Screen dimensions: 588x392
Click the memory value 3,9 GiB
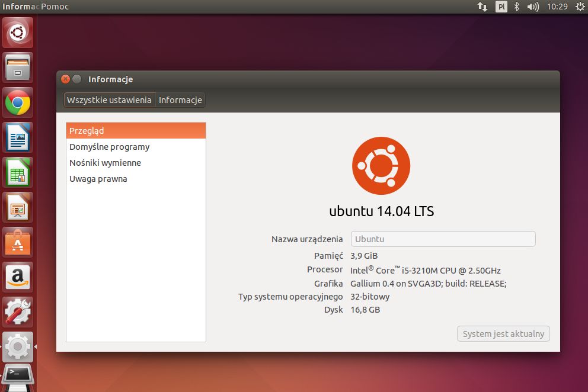(x=364, y=256)
